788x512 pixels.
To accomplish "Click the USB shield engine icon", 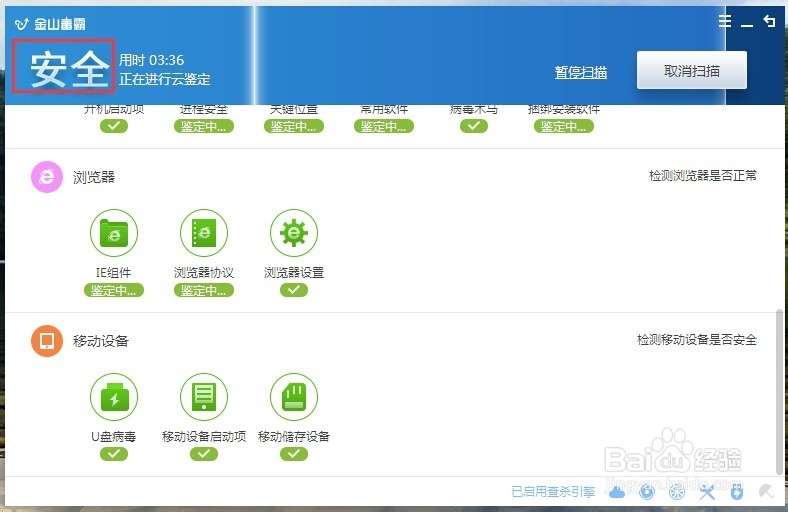I will pos(737,492).
